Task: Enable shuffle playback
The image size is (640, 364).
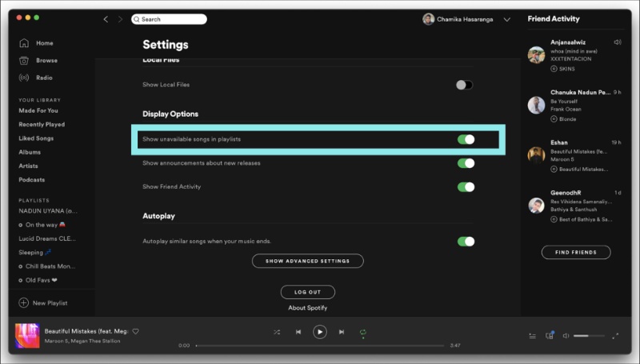Action: (277, 332)
